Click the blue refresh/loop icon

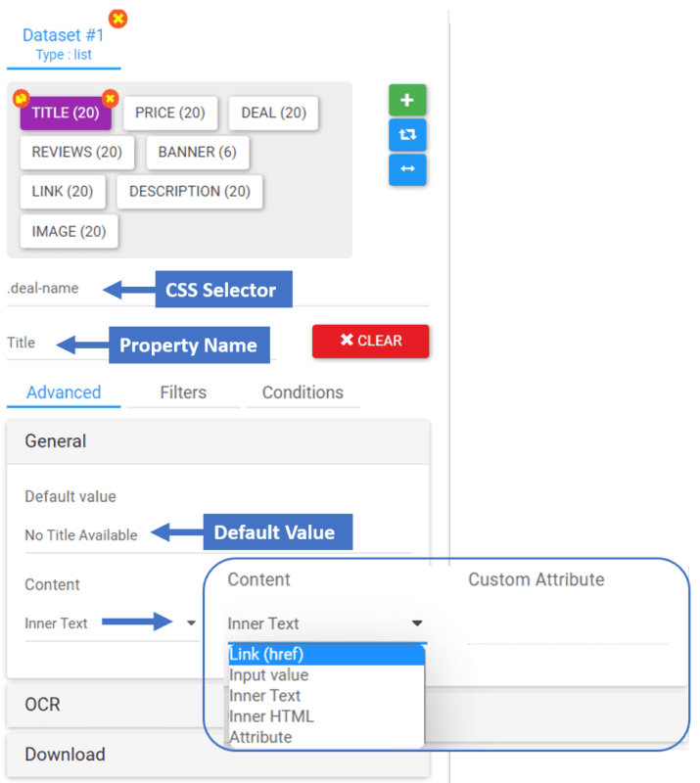(x=407, y=135)
